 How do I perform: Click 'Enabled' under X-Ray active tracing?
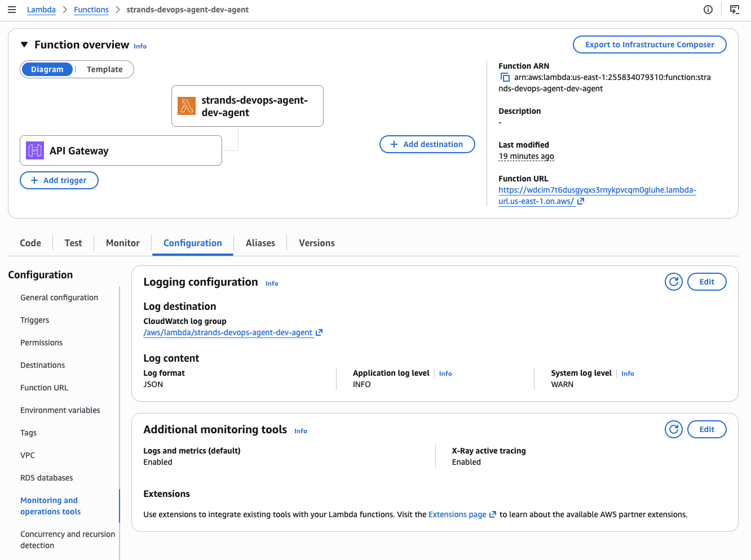466,462
